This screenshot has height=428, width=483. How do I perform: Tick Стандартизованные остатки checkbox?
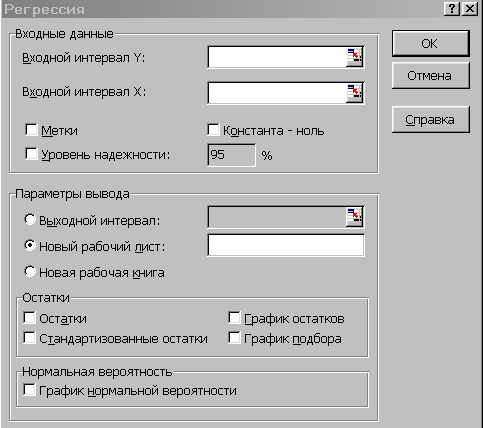click(x=29, y=338)
